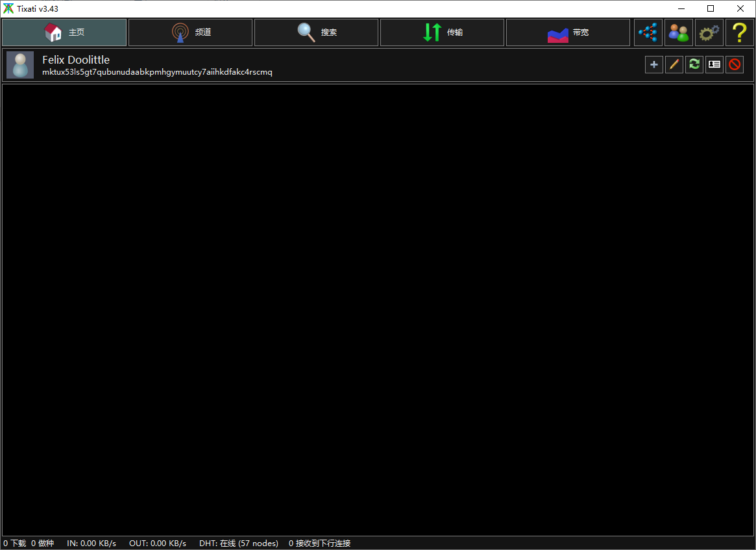
Task: Show the 带宽 bandwidth tab
Action: pyautogui.click(x=568, y=32)
